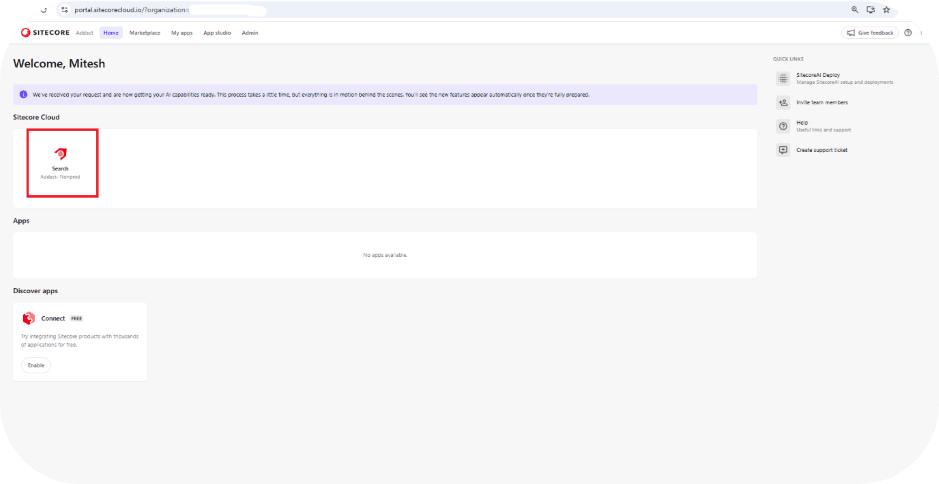
Task: Click the site information icon in address bar
Action: 64,9
